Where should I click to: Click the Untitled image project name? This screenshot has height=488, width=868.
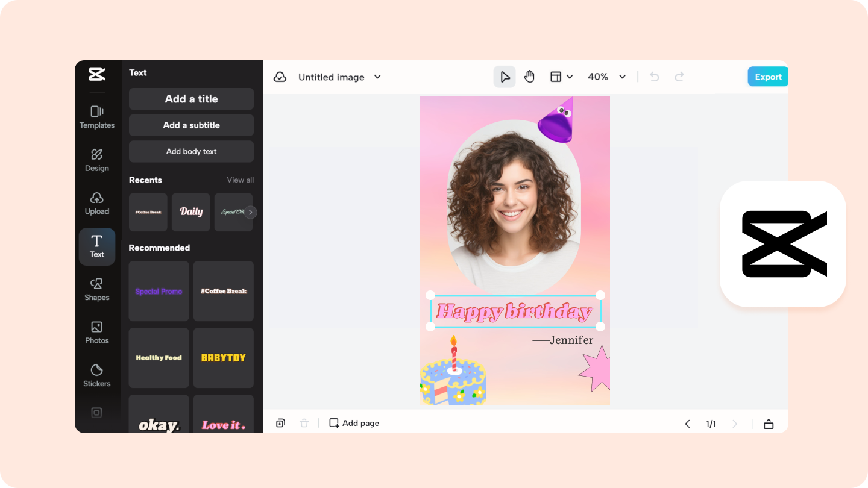332,77
